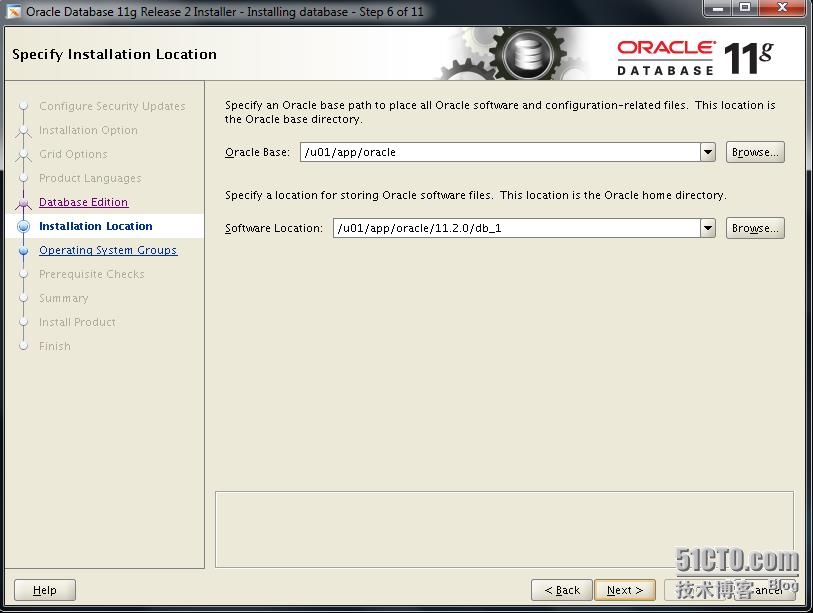Click the Operating System Groups step bullet icon
The image size is (813, 613).
pos(23,250)
